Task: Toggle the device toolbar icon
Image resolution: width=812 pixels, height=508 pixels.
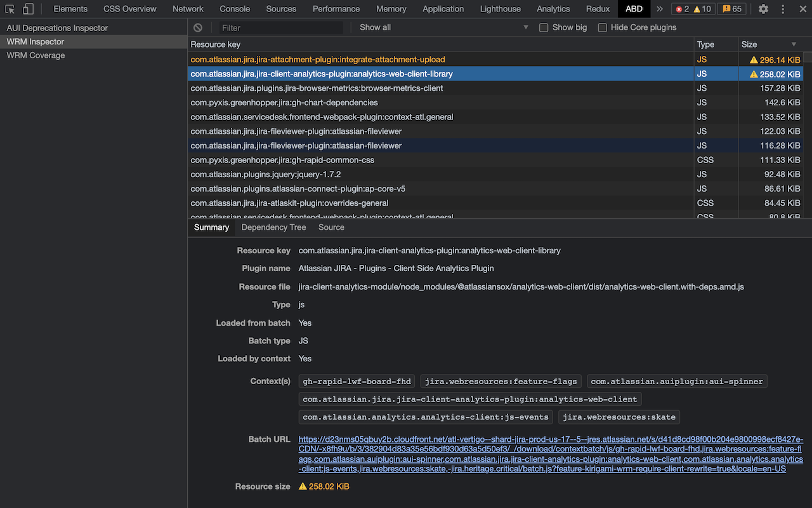Action: pyautogui.click(x=29, y=9)
